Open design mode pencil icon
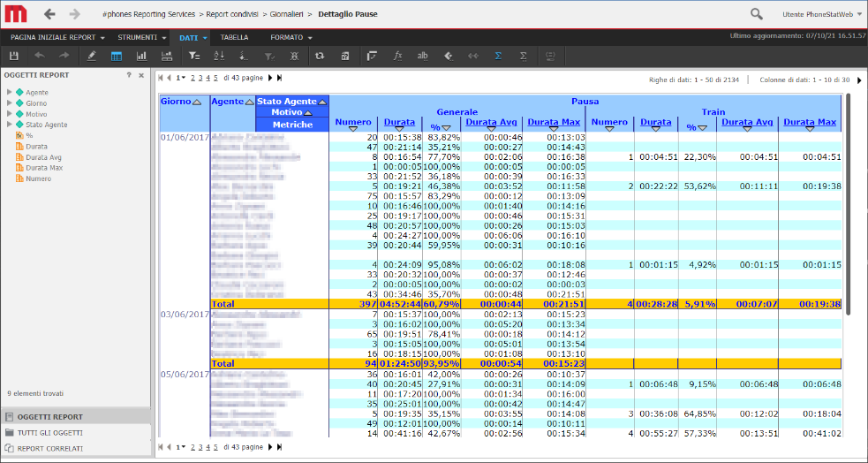 click(x=91, y=56)
